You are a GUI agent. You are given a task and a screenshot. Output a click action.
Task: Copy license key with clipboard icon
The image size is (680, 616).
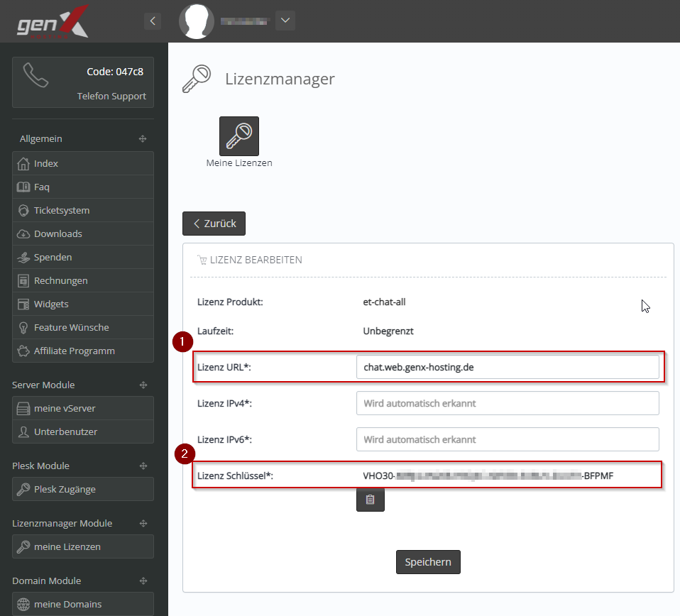coord(370,500)
